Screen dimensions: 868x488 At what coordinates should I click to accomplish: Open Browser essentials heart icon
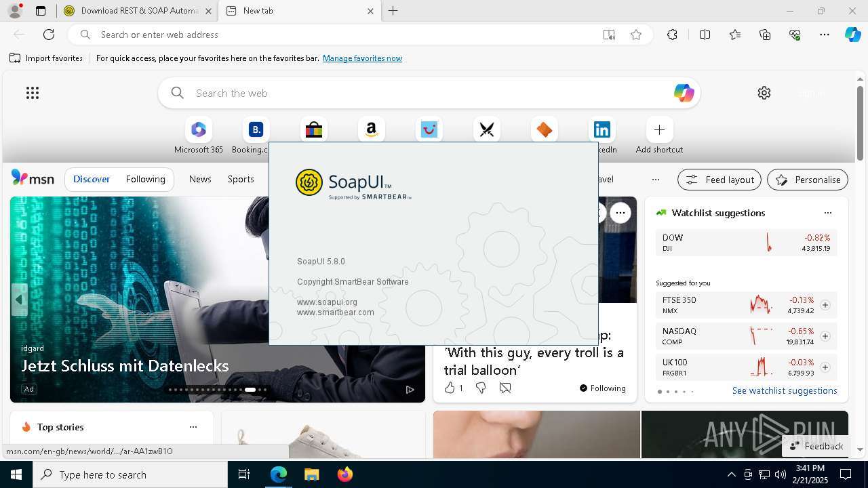pos(795,35)
